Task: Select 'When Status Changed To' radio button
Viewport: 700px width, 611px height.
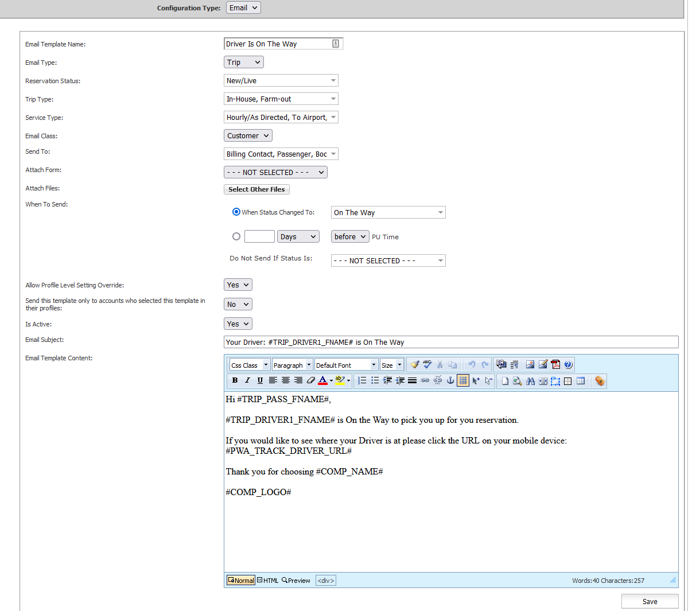Action: click(236, 212)
